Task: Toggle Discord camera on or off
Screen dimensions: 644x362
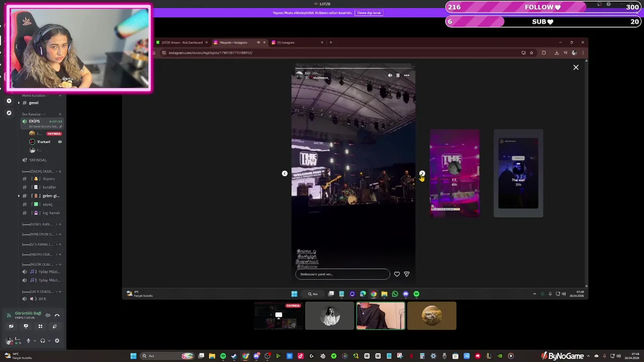Action: tap(11, 326)
